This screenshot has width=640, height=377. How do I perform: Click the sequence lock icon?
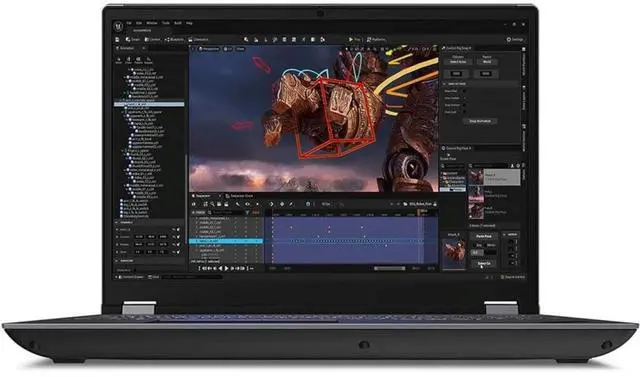pos(435,204)
